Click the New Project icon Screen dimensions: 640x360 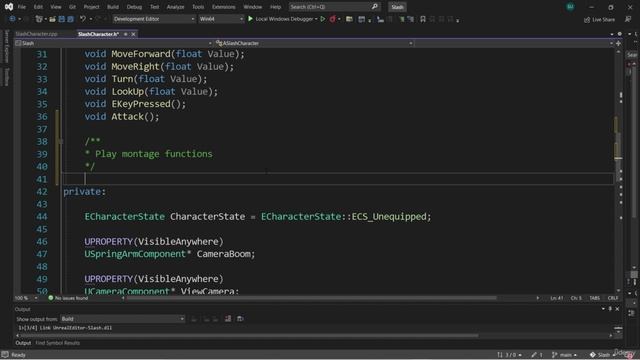[x=39, y=19]
